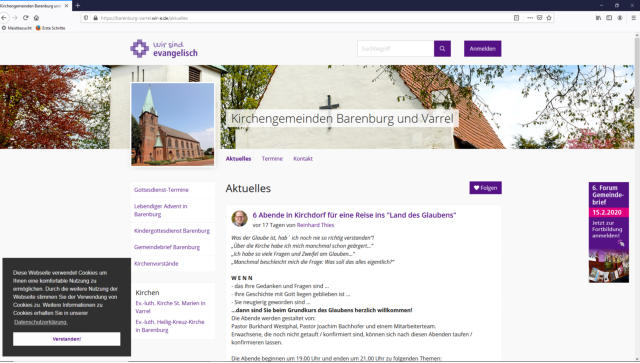
Task: Click the purple search magnifier button
Action: pos(442,49)
